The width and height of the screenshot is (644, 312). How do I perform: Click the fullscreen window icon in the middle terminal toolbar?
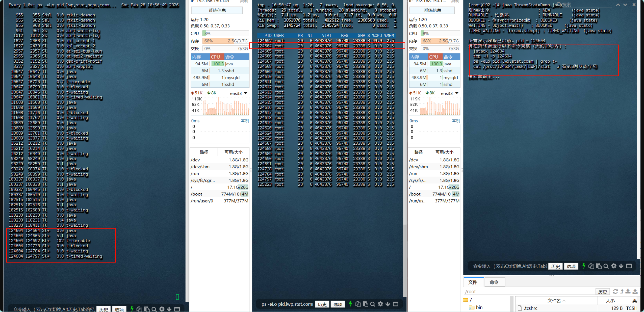click(x=396, y=304)
